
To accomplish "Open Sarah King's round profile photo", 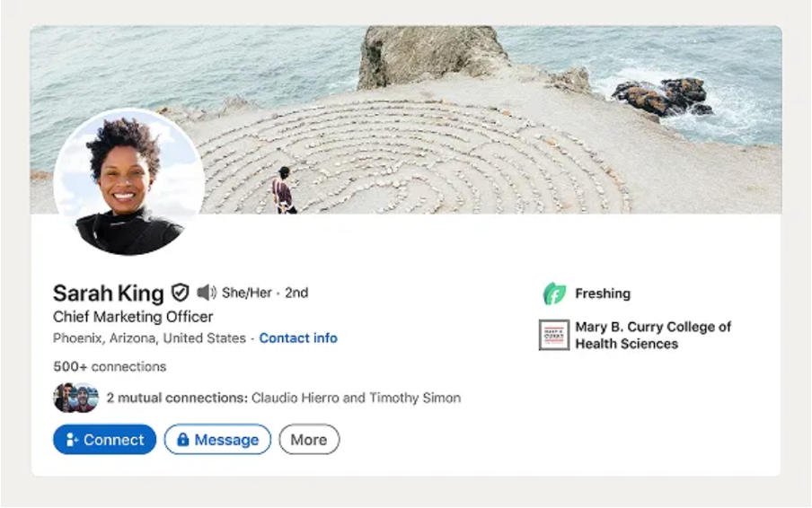I will pos(128,184).
